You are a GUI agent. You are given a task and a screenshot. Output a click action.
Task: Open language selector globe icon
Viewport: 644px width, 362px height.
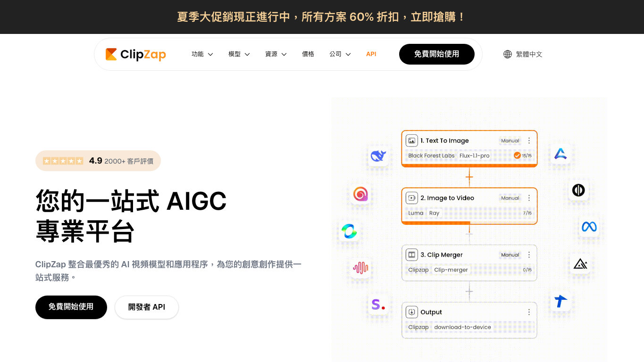[x=508, y=54]
